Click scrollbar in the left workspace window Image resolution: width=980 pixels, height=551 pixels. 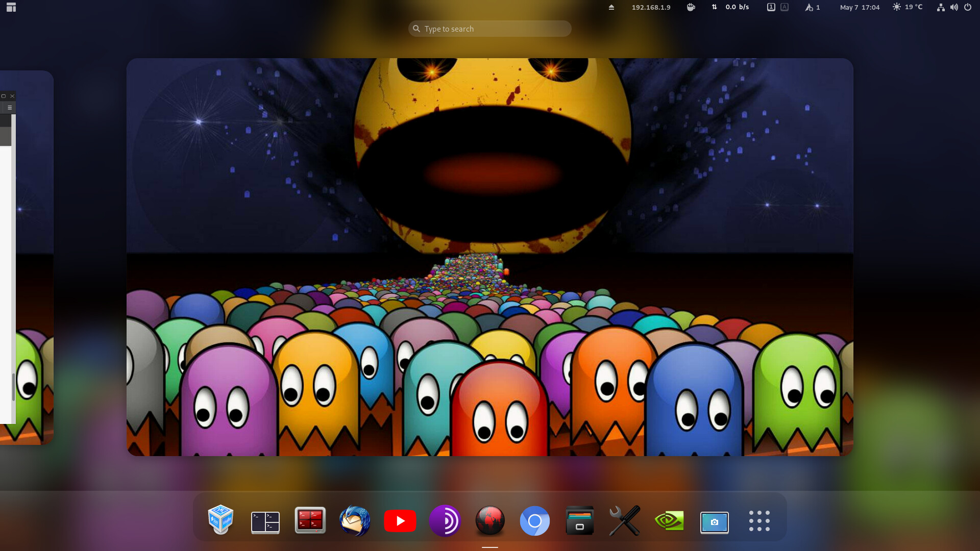[x=13, y=387]
